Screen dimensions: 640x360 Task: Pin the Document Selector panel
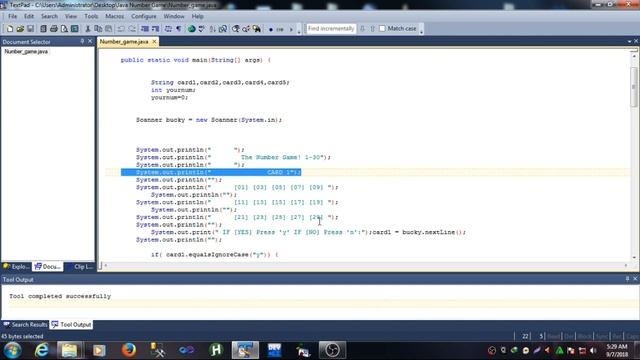(x=82, y=41)
